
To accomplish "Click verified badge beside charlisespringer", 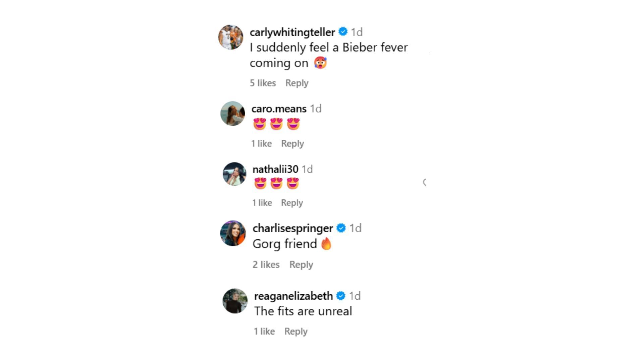I will 341,228.
